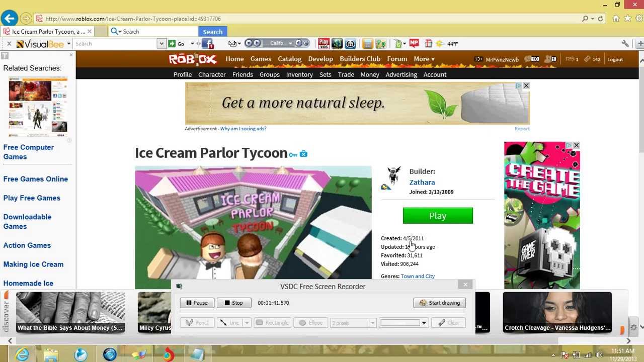The height and width of the screenshot is (362, 644).
Task: Open the Facebook icon in toolbar
Action: point(207,44)
